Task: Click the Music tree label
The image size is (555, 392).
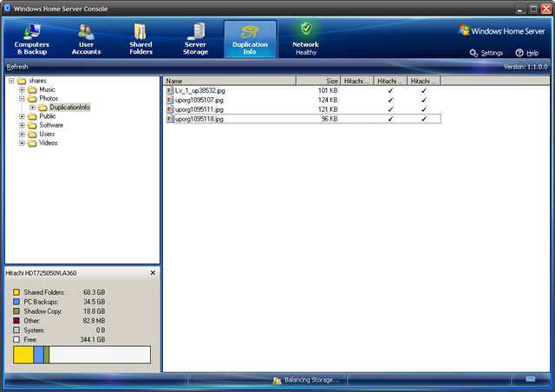Action: (47, 89)
